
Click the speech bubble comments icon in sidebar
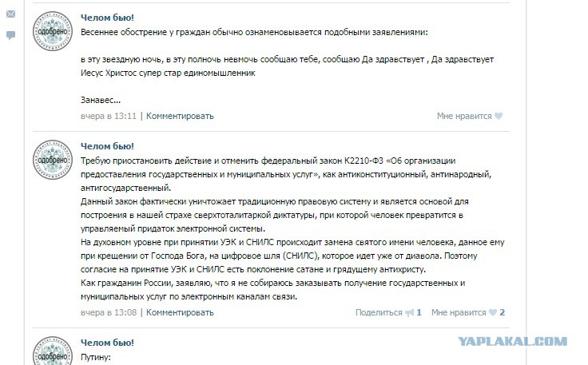(x=11, y=35)
